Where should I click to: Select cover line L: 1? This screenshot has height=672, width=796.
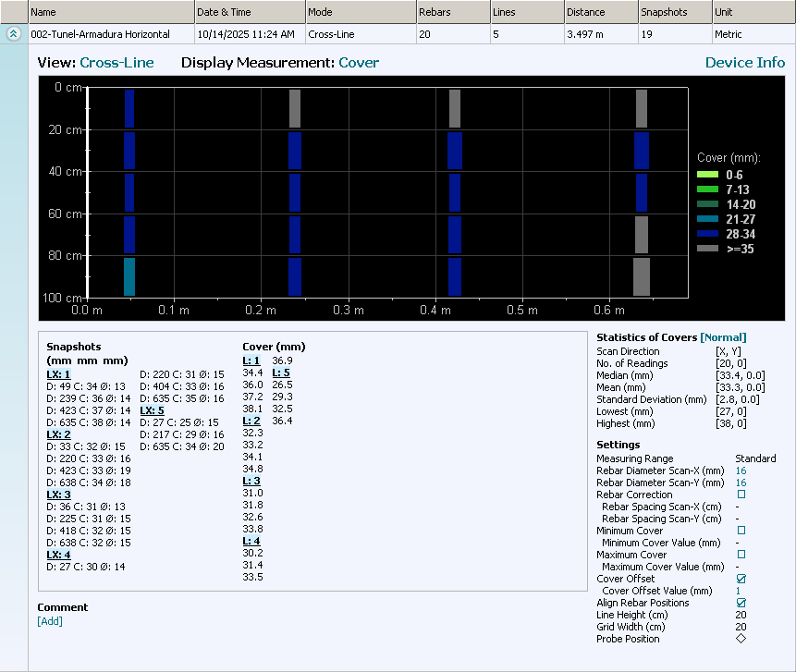click(251, 360)
